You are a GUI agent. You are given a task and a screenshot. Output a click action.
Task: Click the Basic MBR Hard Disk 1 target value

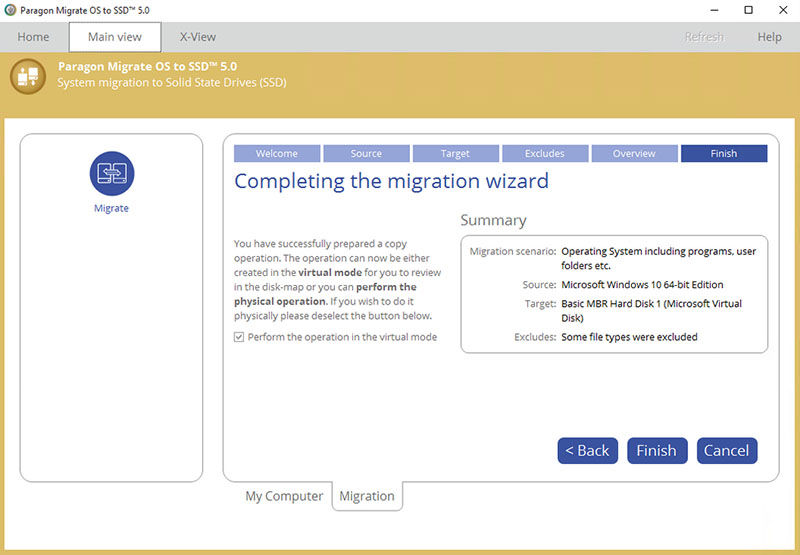coord(652,311)
